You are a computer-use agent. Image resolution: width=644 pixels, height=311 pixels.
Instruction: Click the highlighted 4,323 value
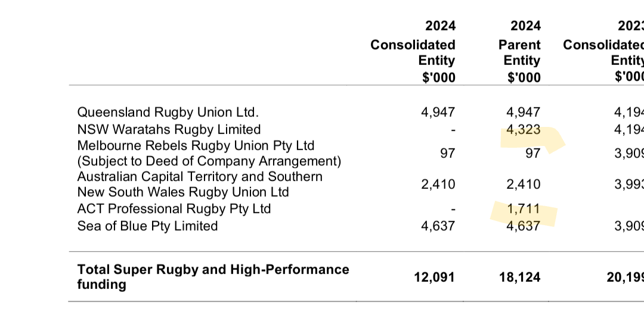tap(524, 130)
